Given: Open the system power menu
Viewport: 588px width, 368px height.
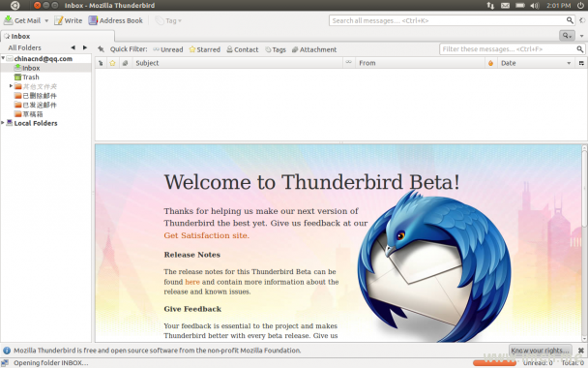Looking at the screenshot, I should click(580, 5).
